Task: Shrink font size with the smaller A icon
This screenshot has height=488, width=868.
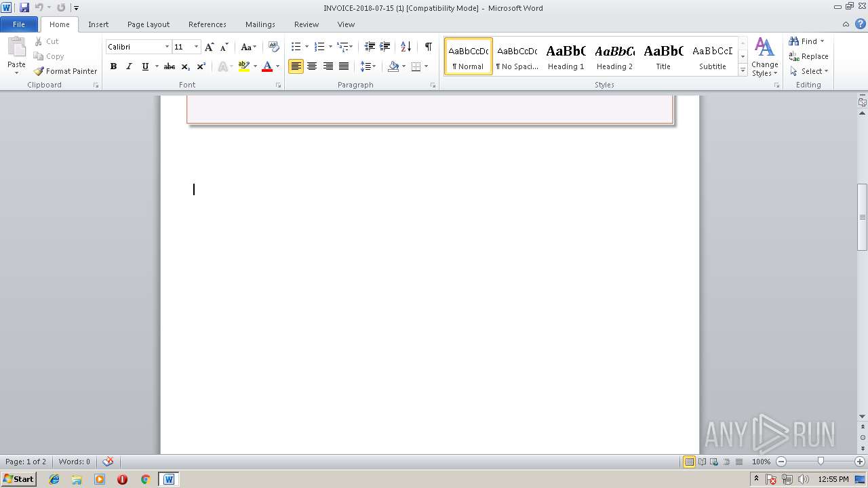Action: pos(224,47)
